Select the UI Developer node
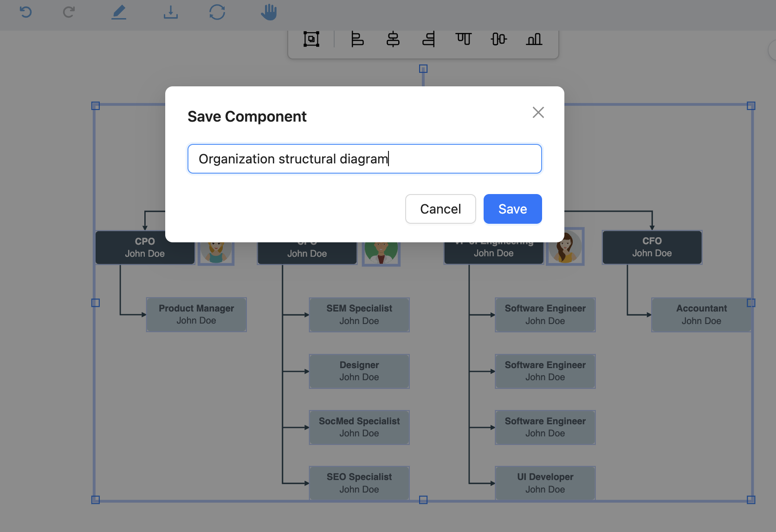 tap(545, 483)
